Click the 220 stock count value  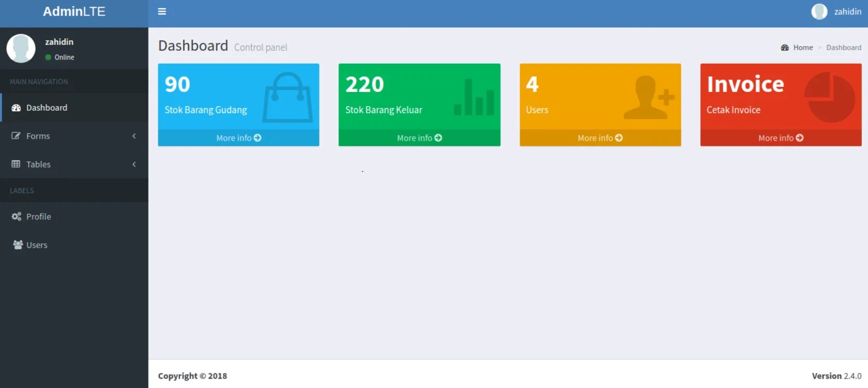(x=365, y=84)
